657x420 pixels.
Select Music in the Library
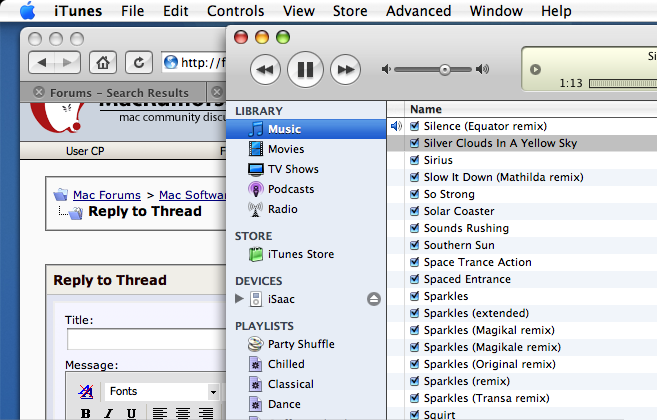pyautogui.click(x=306, y=129)
